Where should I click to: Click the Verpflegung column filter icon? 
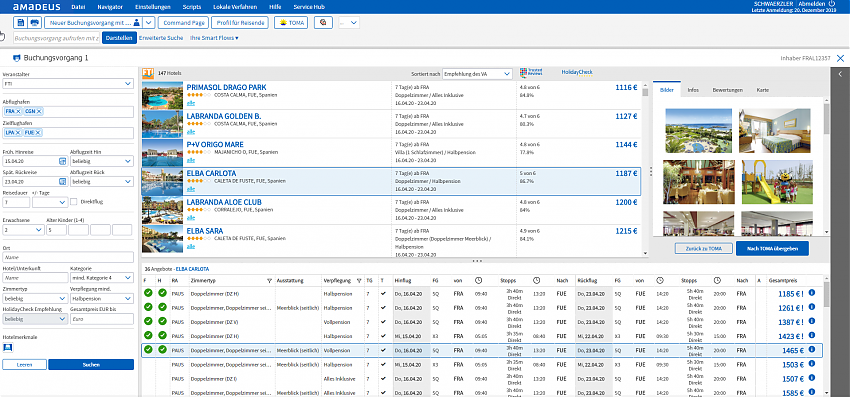tap(358, 281)
